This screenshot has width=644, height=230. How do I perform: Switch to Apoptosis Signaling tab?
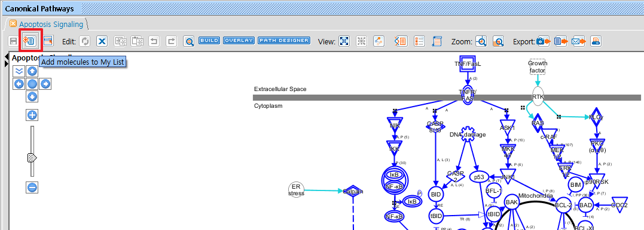click(x=50, y=25)
